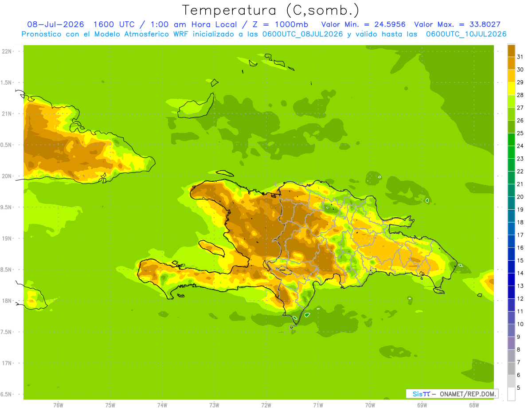Click legend color band between 6 and 7

click(511, 369)
